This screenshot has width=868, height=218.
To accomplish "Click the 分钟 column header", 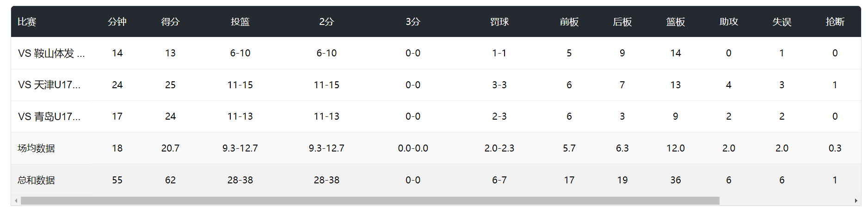I will point(117,22).
